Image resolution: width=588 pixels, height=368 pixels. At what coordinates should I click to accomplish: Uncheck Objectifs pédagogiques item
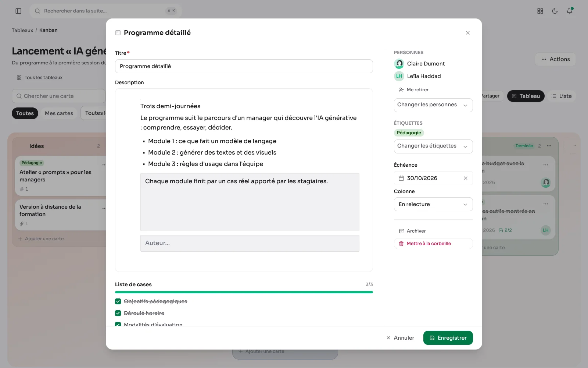click(118, 301)
